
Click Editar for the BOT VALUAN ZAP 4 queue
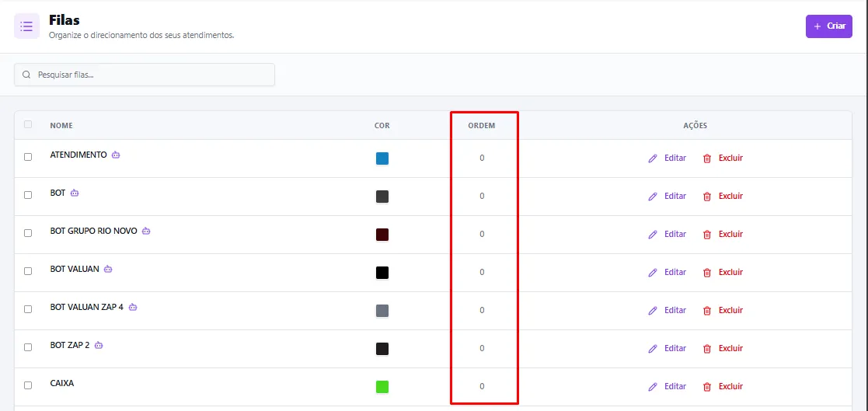(675, 310)
